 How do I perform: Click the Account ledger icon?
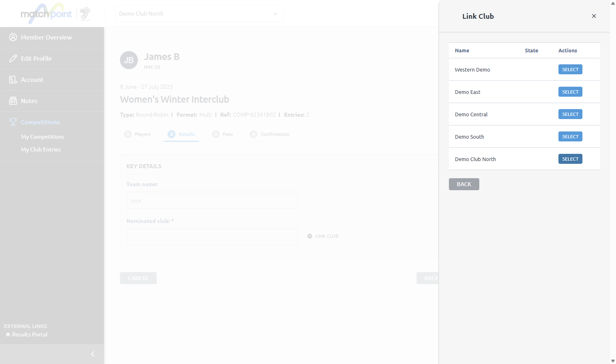click(x=13, y=80)
